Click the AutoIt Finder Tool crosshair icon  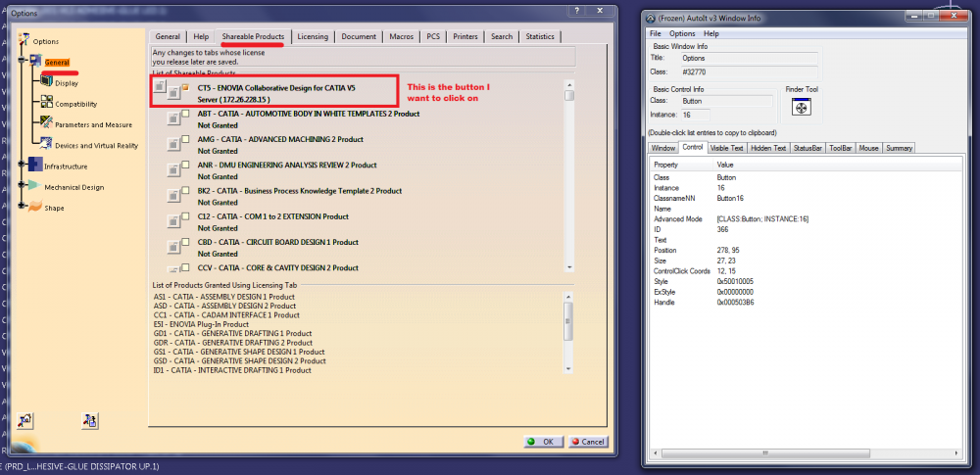[x=802, y=108]
